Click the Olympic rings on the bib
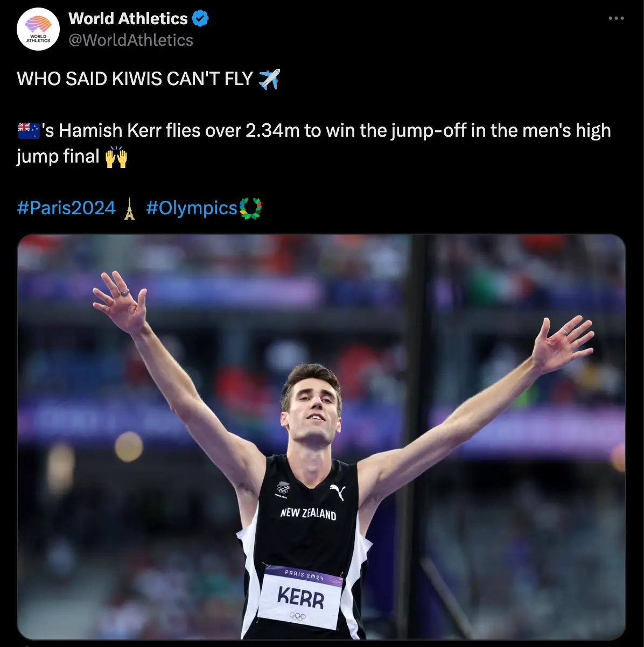 [x=298, y=616]
